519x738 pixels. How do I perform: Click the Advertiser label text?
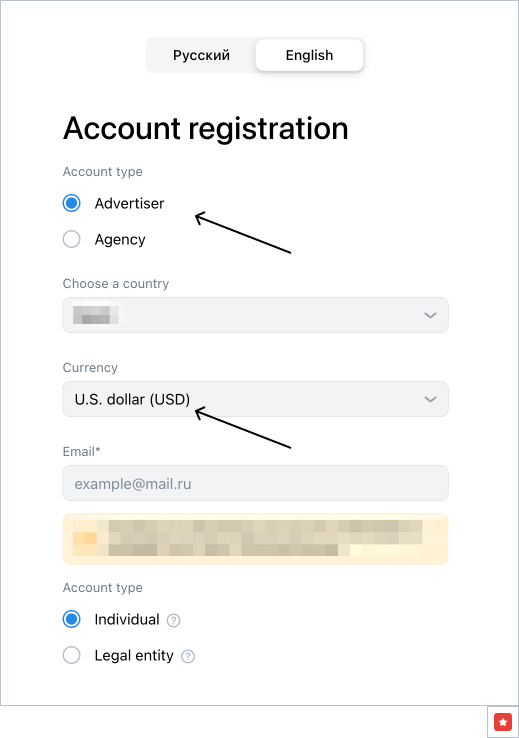tap(129, 203)
